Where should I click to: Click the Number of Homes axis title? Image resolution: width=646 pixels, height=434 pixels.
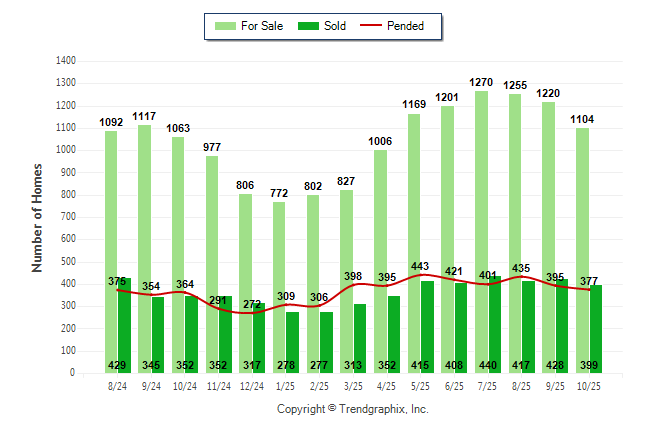[x=37, y=217]
